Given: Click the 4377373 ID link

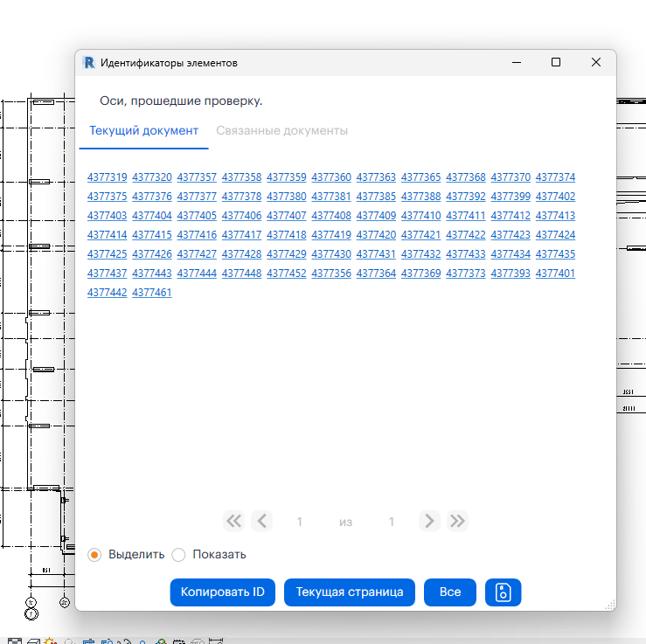Looking at the screenshot, I should [466, 273].
